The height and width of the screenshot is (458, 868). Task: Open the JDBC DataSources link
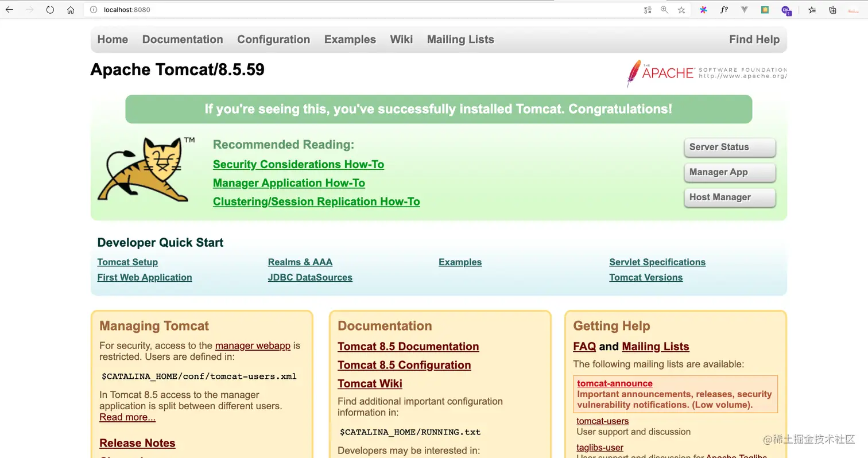pyautogui.click(x=310, y=278)
